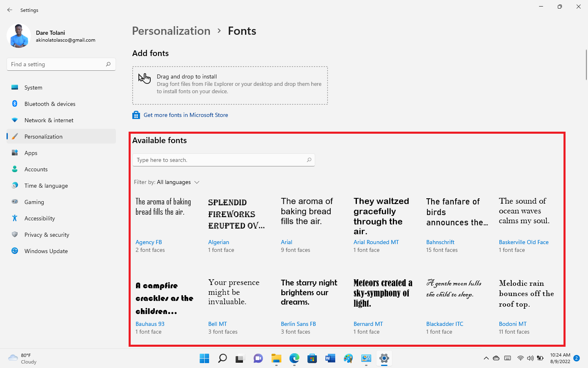Screen dimensions: 588x368
Task: Click the monitor-picture app icon in taskbar
Action: coord(366,359)
